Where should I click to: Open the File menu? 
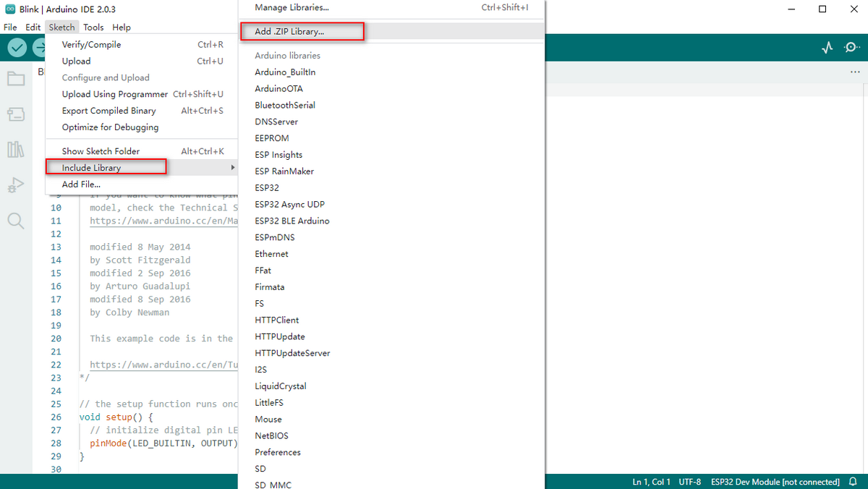(10, 27)
